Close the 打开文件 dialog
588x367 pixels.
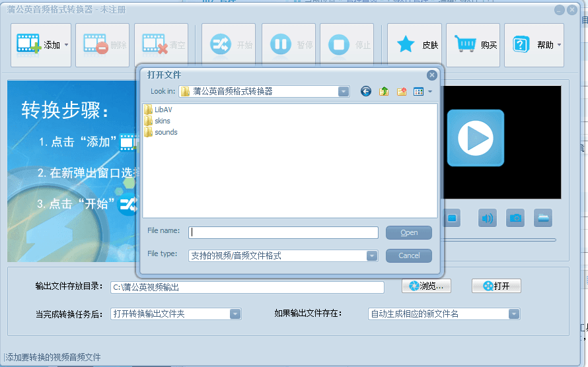pos(431,75)
